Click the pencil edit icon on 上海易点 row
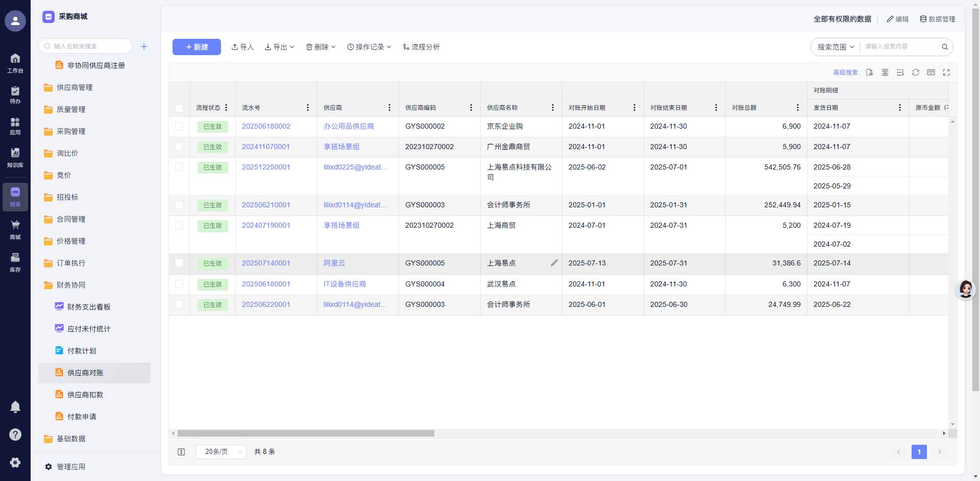Viewport: 980px width, 481px height. click(554, 263)
